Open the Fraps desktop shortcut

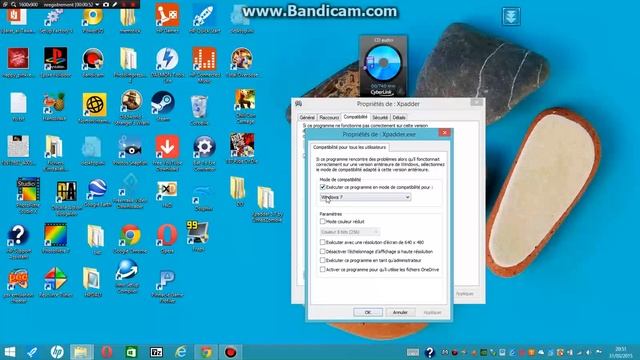pyautogui.click(x=198, y=236)
